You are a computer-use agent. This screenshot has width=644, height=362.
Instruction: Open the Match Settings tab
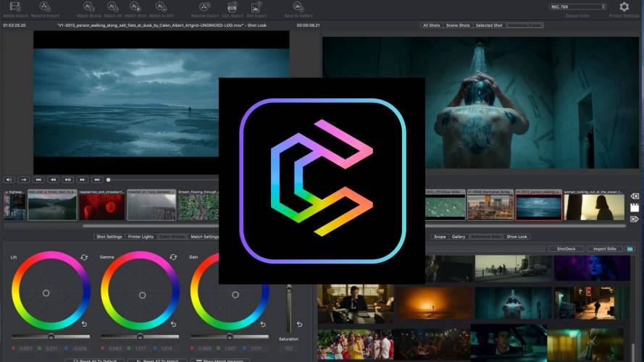point(204,237)
